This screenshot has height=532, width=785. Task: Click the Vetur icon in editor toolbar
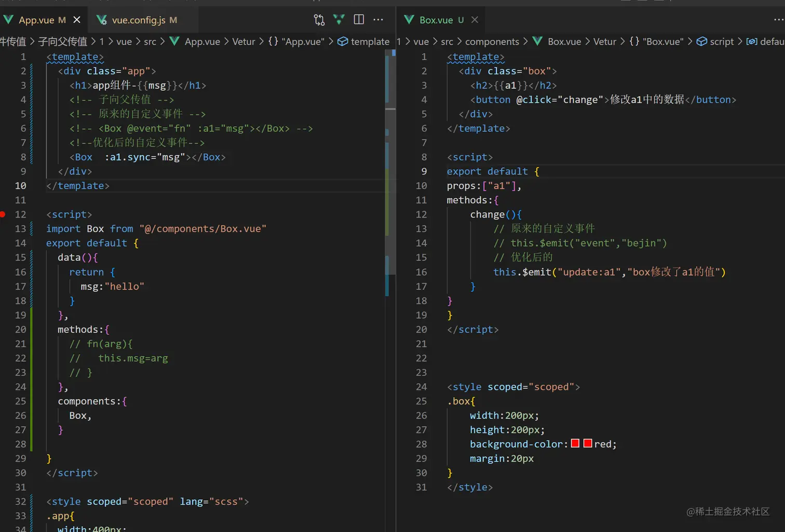(339, 20)
